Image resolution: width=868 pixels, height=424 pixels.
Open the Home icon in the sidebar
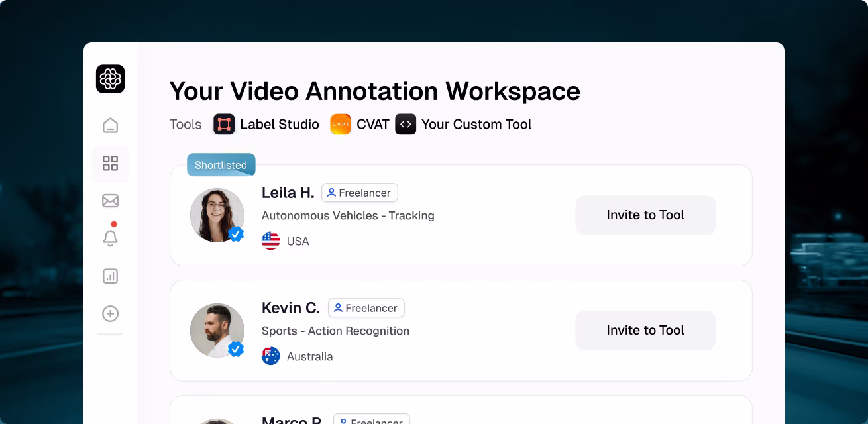[x=110, y=125]
